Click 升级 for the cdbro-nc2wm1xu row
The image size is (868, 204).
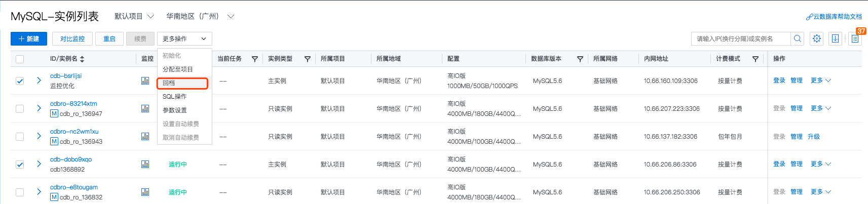[x=814, y=137]
